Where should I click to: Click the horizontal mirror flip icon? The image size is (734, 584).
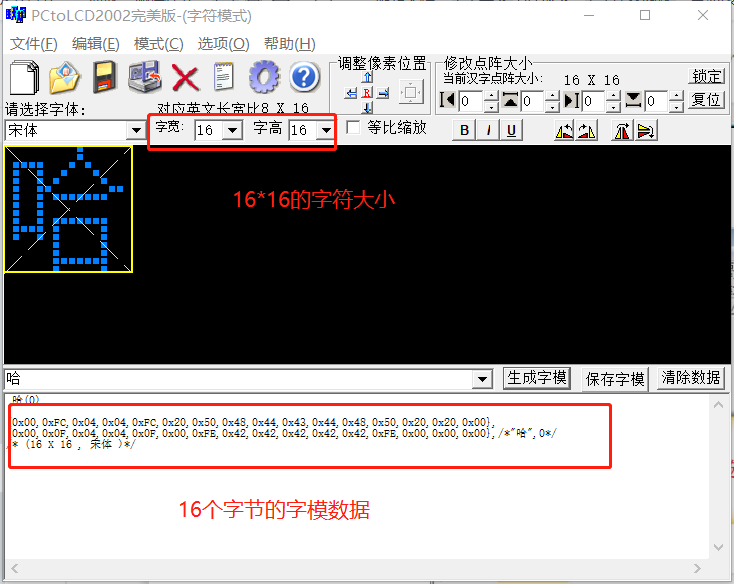click(622, 130)
